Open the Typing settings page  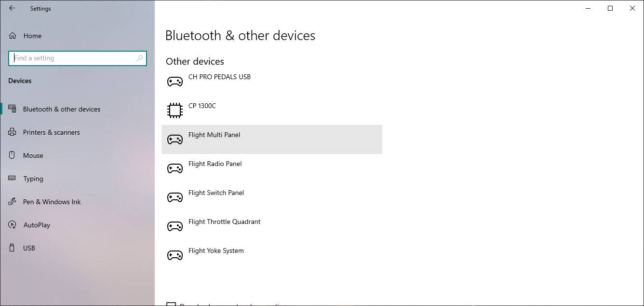click(33, 179)
